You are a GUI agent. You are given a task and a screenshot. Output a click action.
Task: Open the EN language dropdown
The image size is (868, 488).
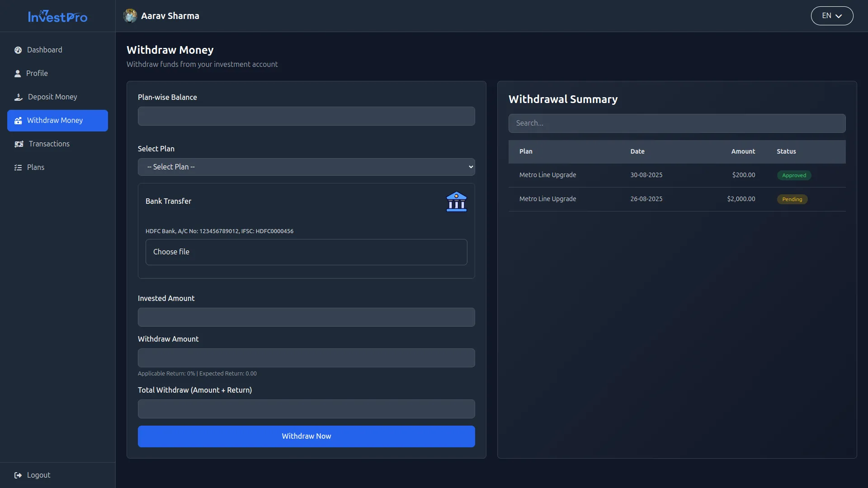(x=831, y=16)
